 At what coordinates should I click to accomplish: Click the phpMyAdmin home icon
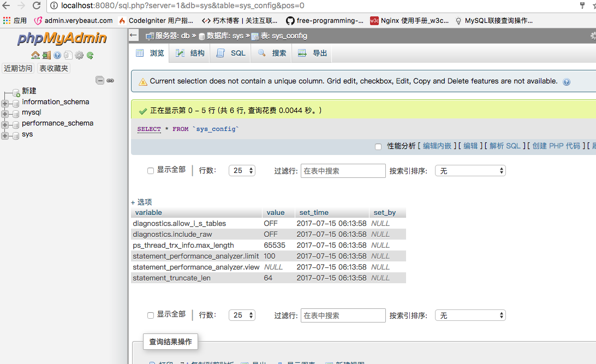tap(35, 55)
